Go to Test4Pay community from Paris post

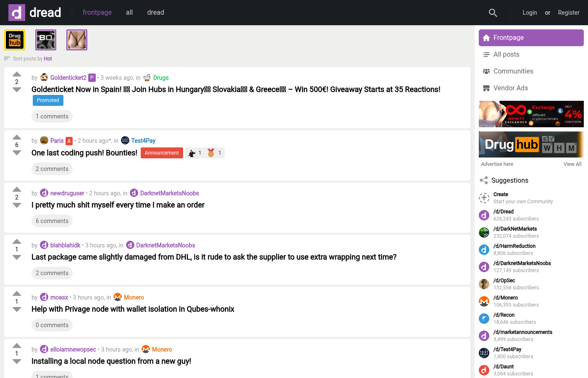tap(143, 141)
